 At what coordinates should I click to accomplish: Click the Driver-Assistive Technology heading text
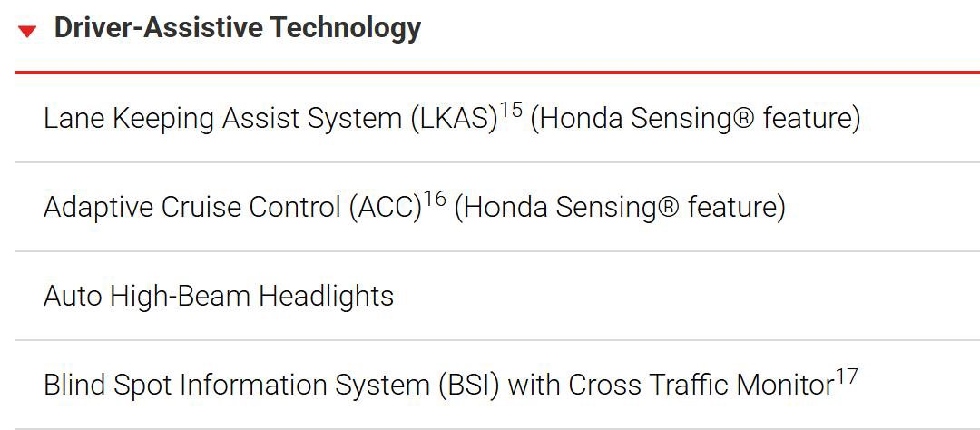pyautogui.click(x=238, y=29)
